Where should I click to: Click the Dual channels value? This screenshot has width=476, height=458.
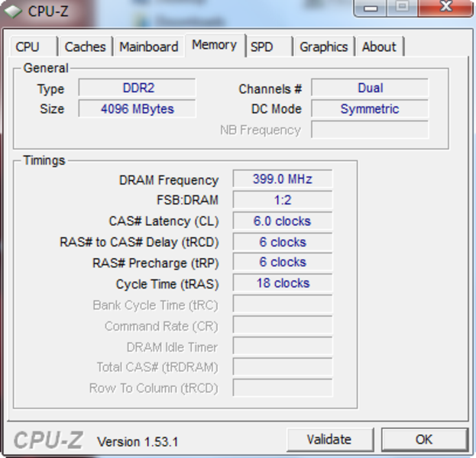coord(370,88)
